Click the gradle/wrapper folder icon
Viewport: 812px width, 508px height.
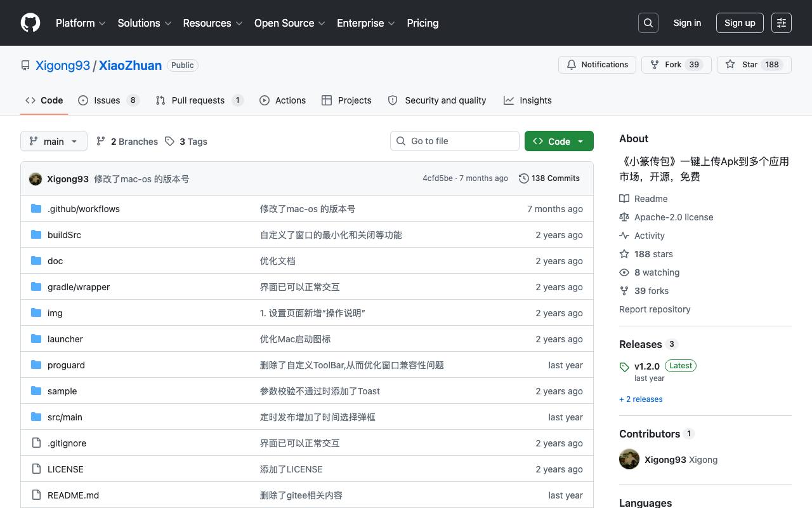[x=36, y=286]
